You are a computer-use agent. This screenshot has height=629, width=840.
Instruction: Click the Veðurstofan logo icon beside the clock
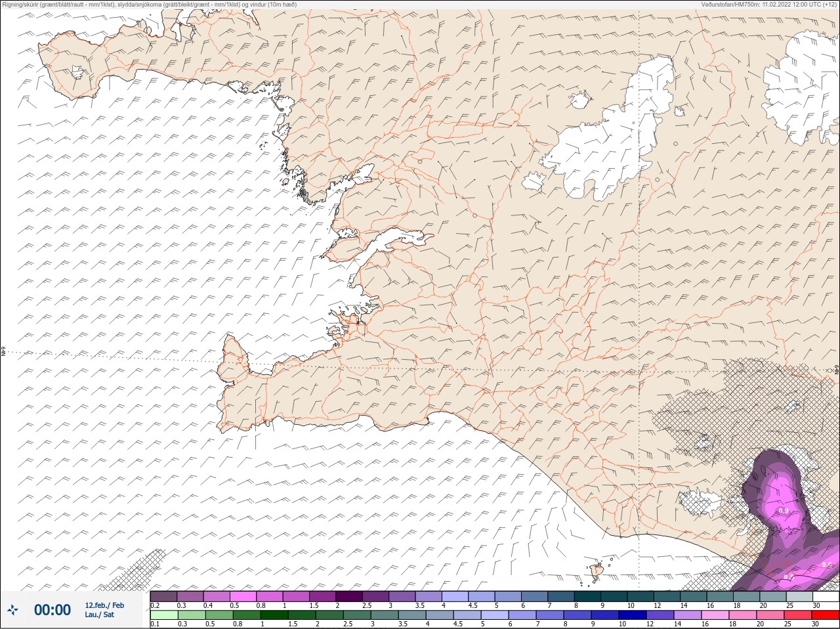point(13,610)
